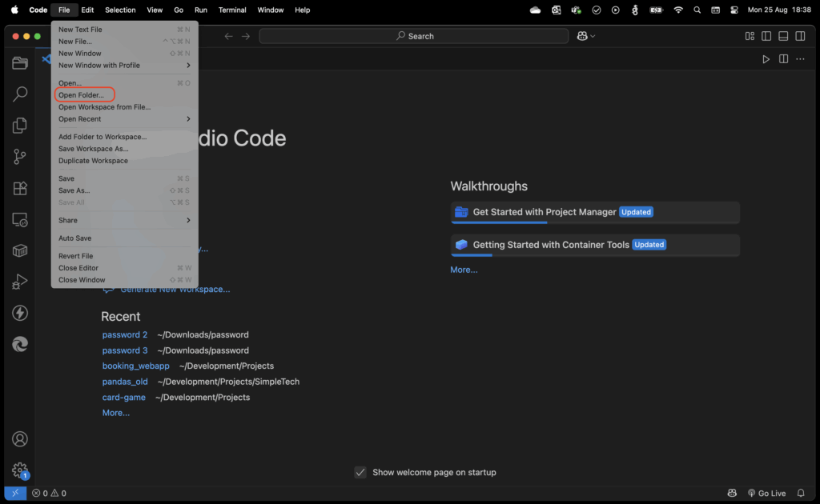The image size is (820, 504).
Task: Open the copy-files icon in activity bar
Action: pyautogui.click(x=20, y=126)
